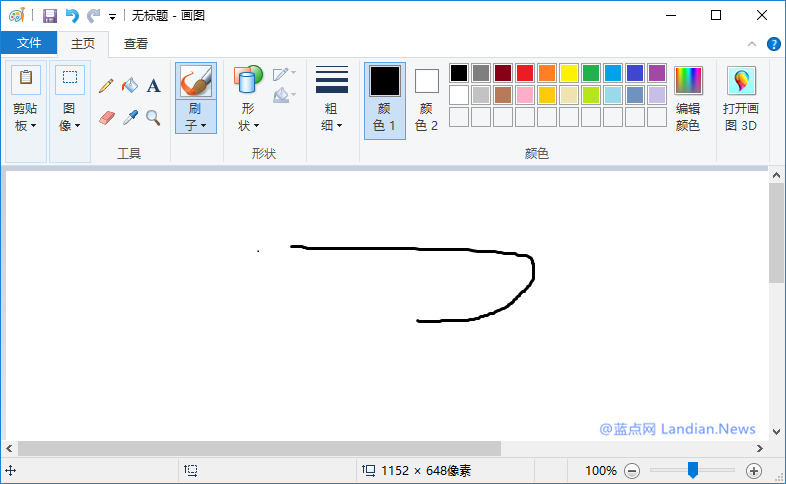Pick the pink rose color swatch
This screenshot has width=786, height=484.
(x=525, y=95)
